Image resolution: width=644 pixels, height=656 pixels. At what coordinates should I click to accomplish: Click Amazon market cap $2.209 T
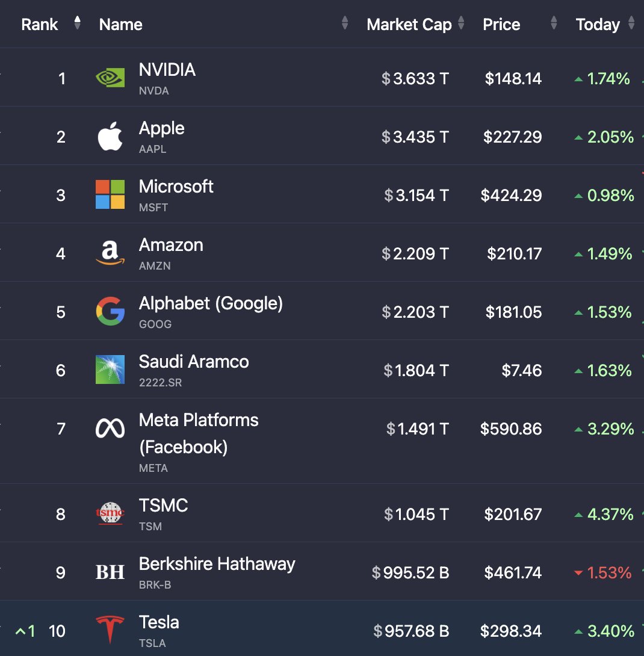[x=415, y=253]
